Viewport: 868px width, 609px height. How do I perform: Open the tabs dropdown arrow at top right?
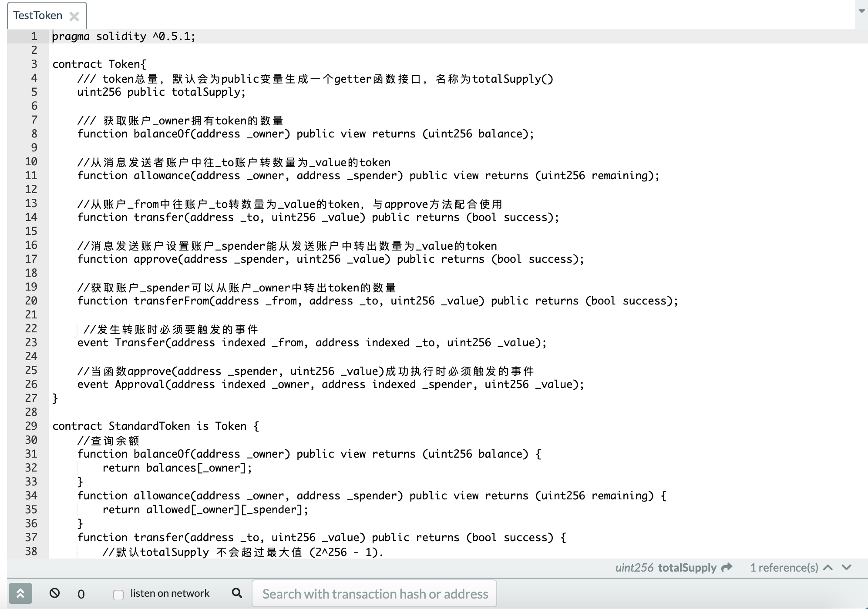(x=861, y=11)
